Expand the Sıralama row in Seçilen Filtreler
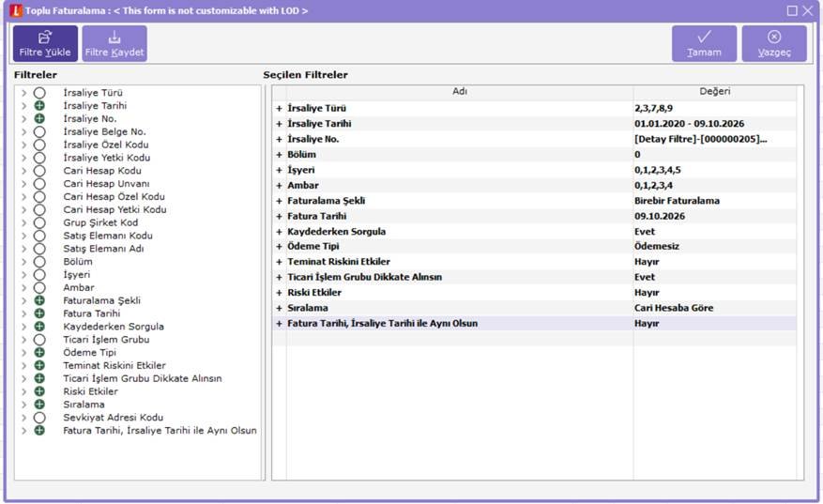 coord(280,308)
